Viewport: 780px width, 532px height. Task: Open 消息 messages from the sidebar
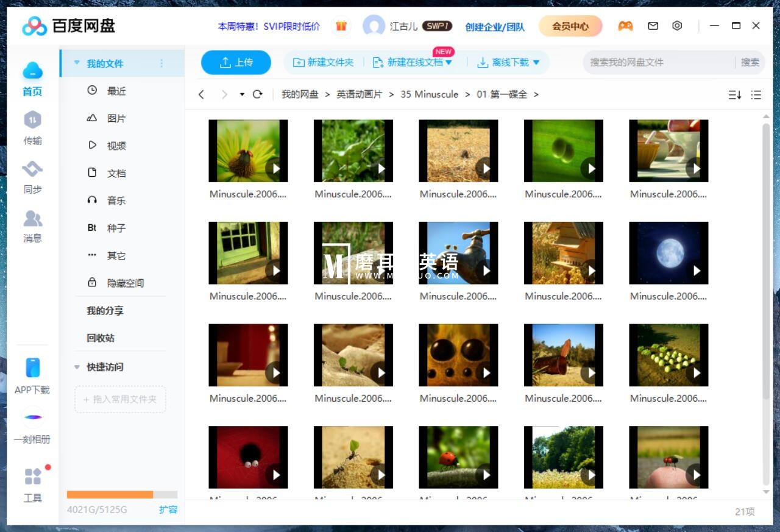(32, 227)
